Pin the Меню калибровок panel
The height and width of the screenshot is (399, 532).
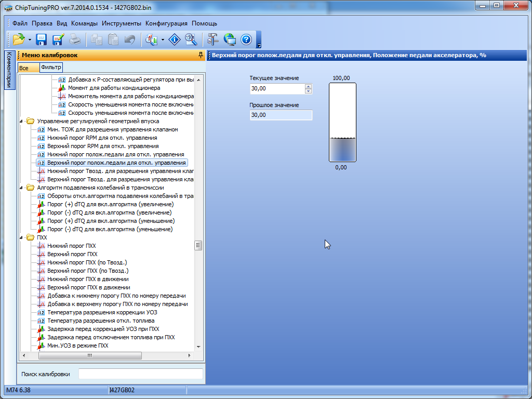[x=201, y=55]
